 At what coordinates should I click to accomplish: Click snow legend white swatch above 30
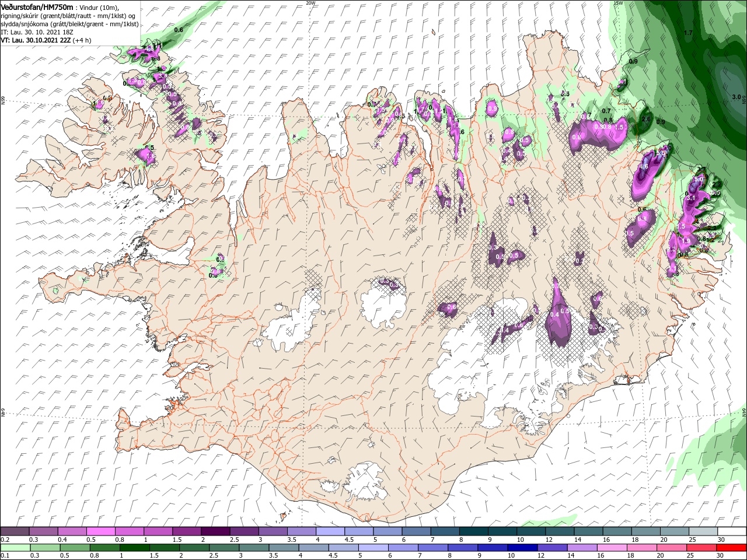[x=732, y=531]
